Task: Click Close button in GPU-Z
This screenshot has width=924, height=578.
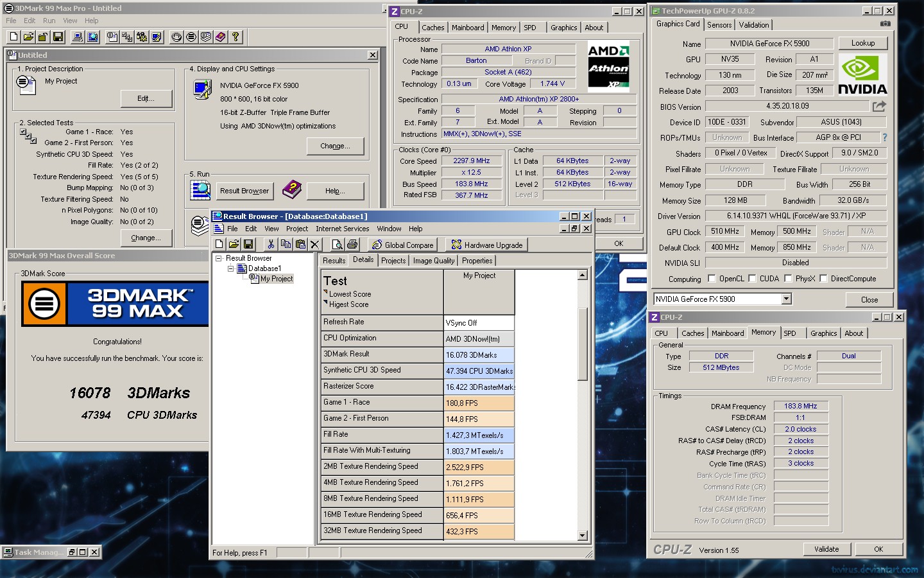Action: [869, 300]
